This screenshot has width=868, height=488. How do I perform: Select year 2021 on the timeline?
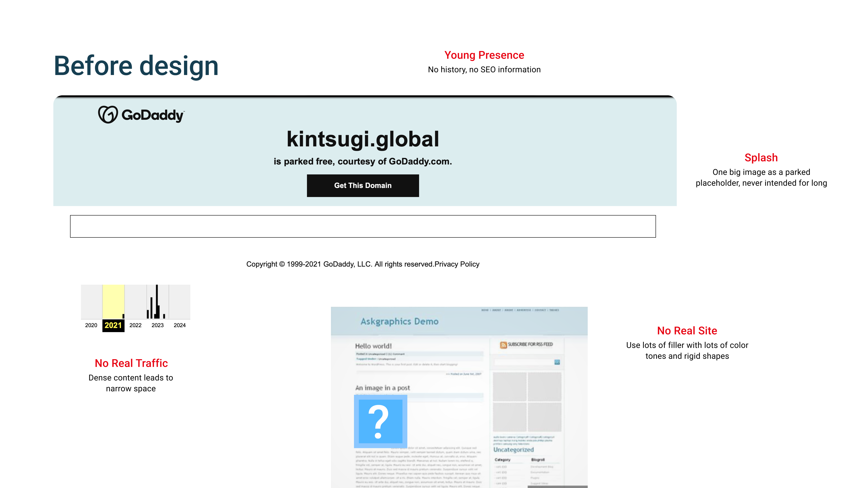point(113,325)
